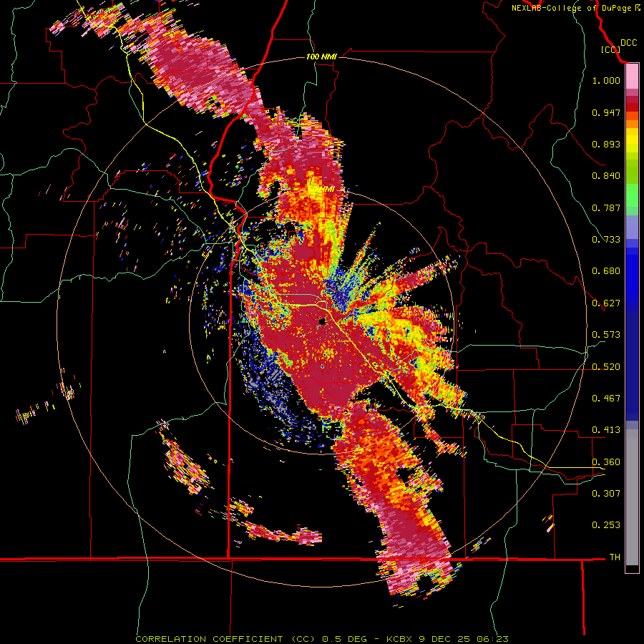The image size is (644, 644).
Task: Click the 0.307 scale value
Action: pos(606,494)
